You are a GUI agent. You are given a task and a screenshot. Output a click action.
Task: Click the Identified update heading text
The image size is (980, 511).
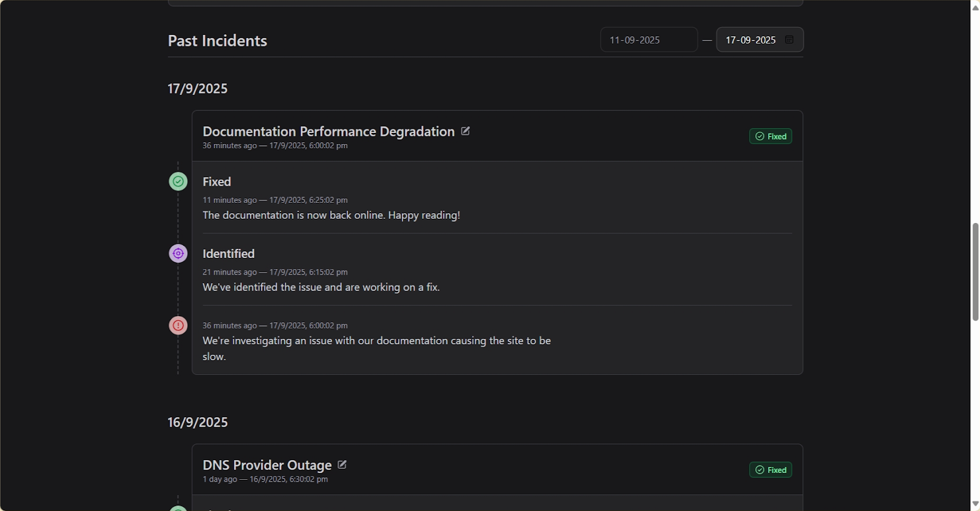point(228,254)
